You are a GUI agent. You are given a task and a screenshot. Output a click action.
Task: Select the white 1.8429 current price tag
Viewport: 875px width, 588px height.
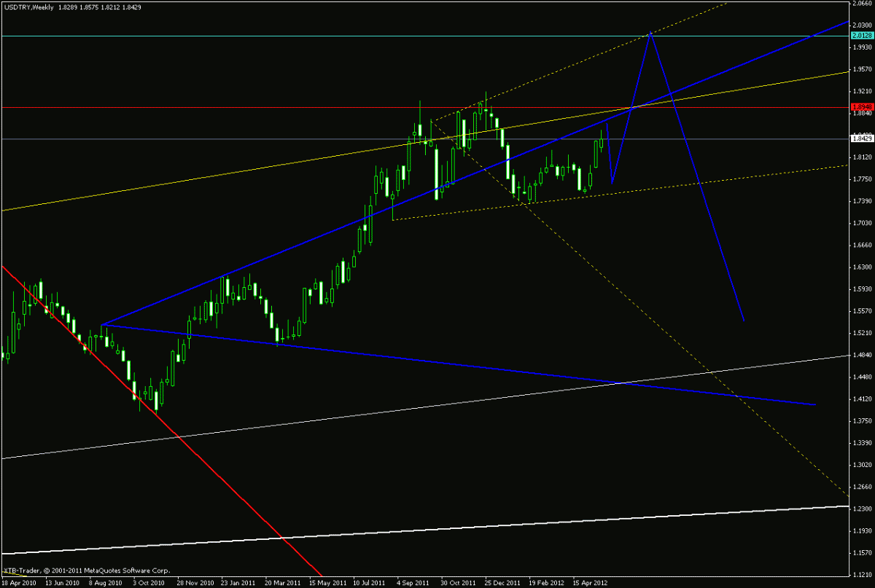[861, 138]
